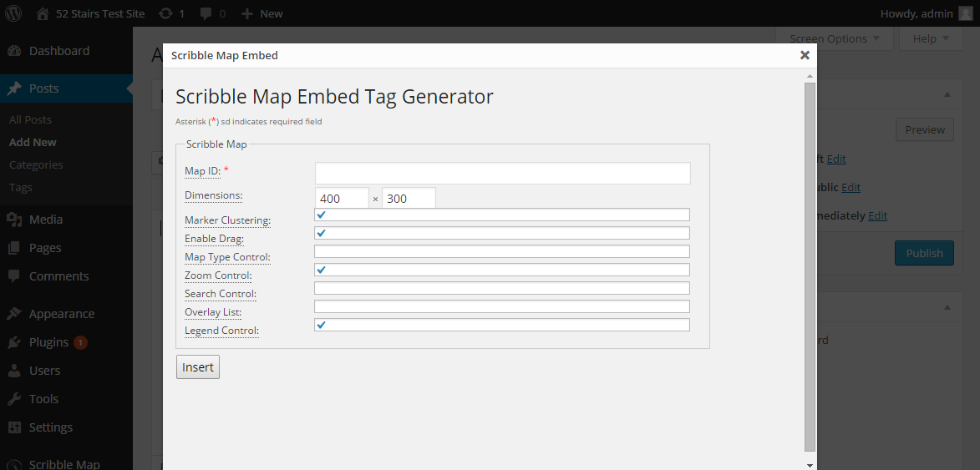Click the Dashboard gauge icon

13,51
